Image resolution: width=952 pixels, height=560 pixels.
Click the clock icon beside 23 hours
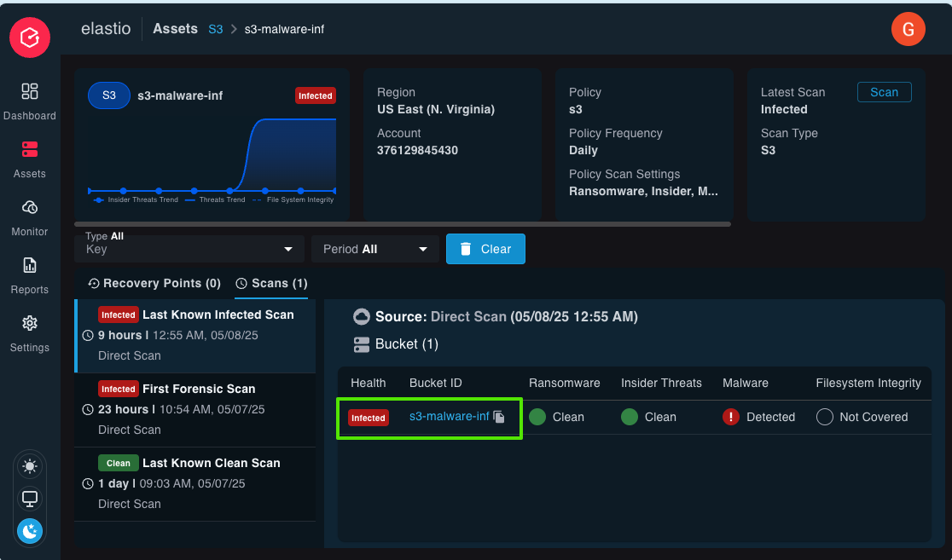tap(88, 409)
